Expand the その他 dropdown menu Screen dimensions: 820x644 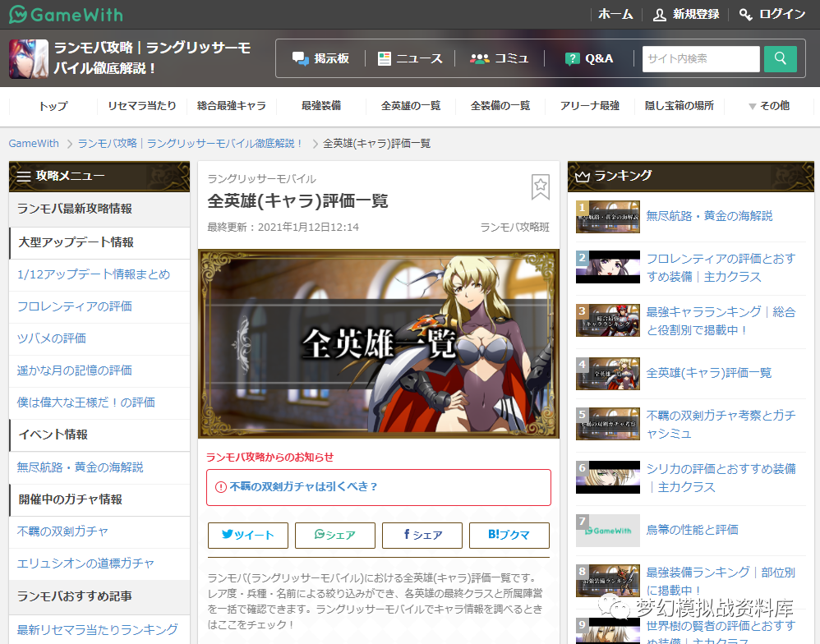point(769,106)
